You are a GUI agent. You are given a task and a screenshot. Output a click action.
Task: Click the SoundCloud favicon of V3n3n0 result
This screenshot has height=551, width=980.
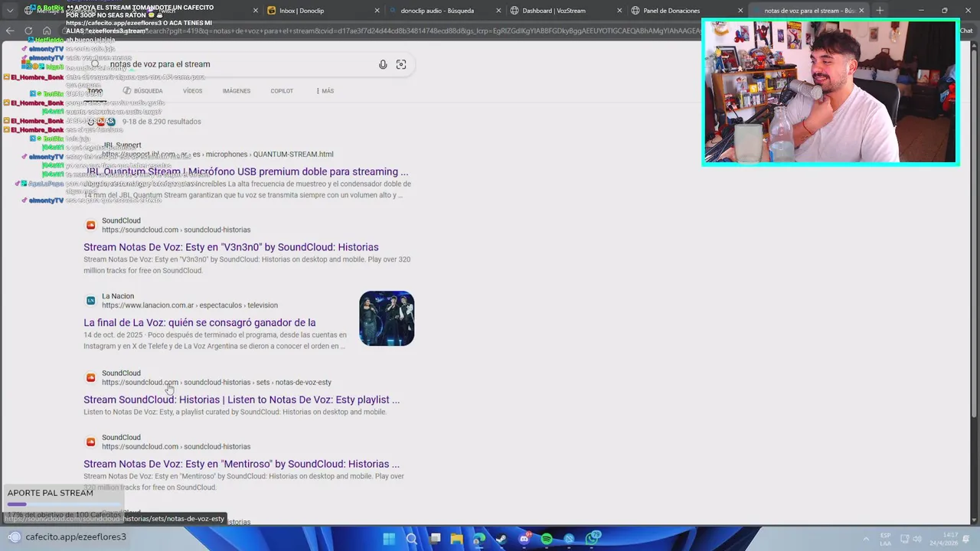(90, 225)
